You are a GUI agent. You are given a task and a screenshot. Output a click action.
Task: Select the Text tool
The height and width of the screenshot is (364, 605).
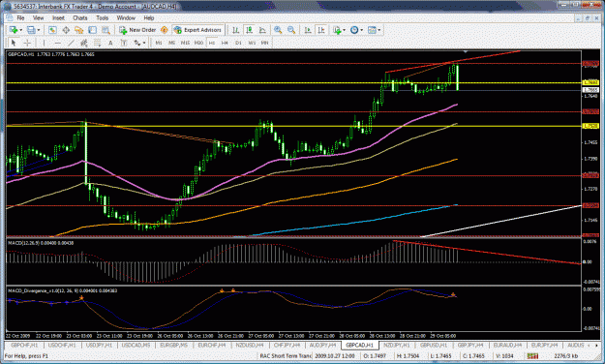tap(110, 43)
